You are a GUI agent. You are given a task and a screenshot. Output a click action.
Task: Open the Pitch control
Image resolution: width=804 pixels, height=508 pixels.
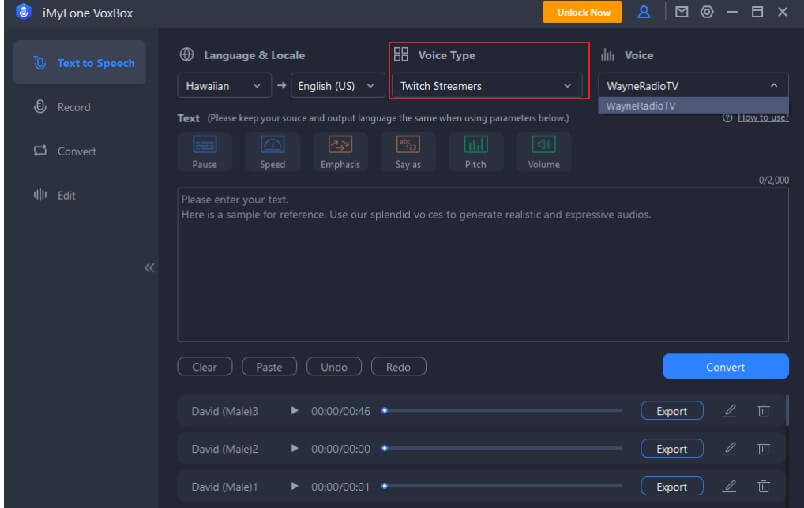coord(475,152)
